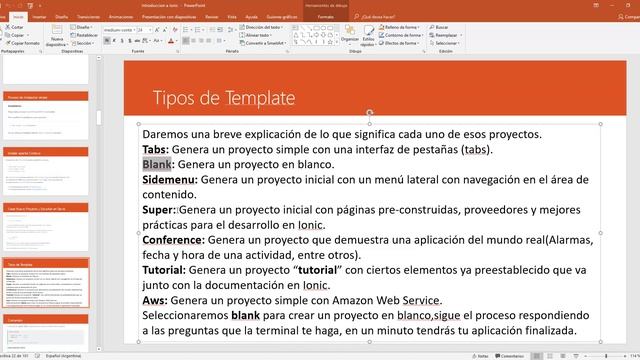Screen dimensions: 640x360
Task: Open the line spacing dropdown
Action: [231, 30]
